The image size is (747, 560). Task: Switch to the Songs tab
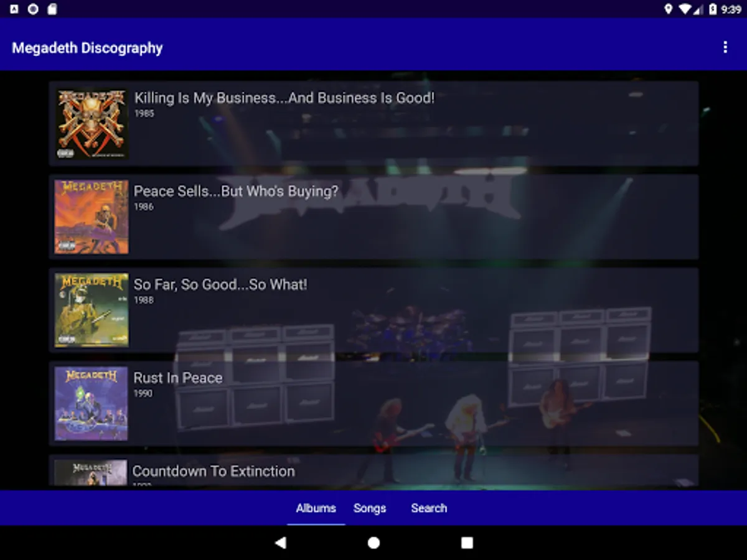(x=370, y=508)
